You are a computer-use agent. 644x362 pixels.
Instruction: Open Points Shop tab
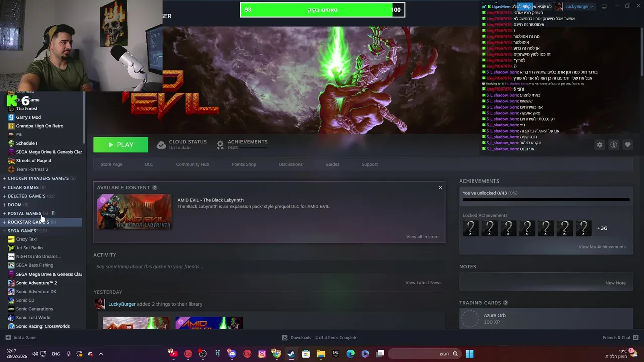click(x=244, y=164)
